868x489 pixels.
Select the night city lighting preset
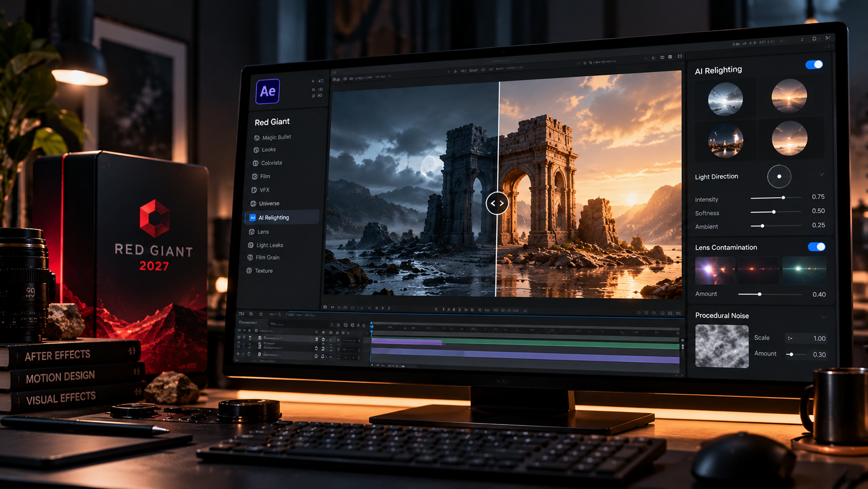coord(725,141)
